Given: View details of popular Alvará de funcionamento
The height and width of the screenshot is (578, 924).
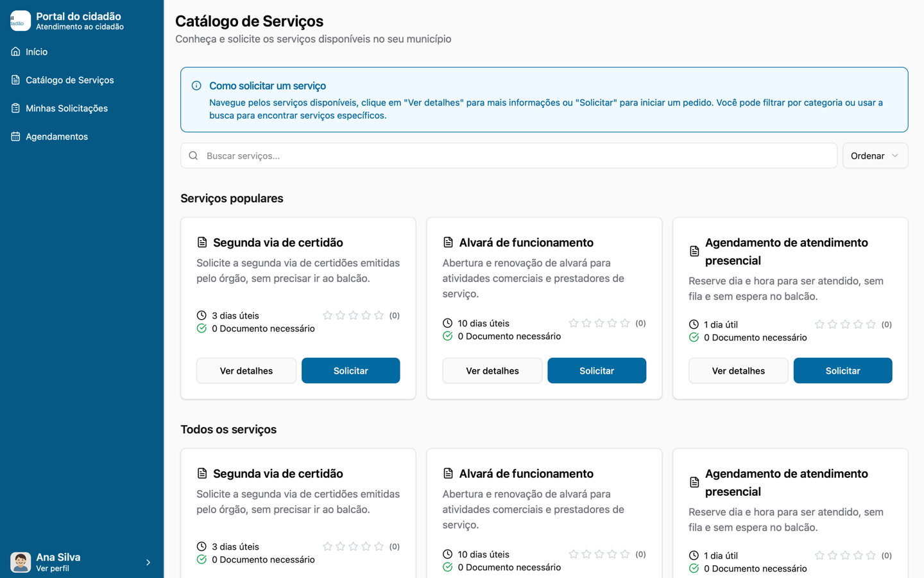Looking at the screenshot, I should (492, 371).
